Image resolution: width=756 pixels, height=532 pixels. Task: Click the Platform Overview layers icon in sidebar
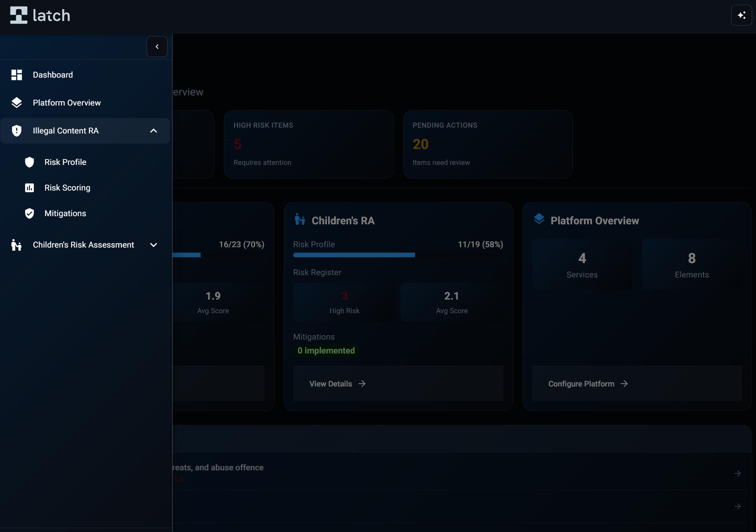tap(17, 103)
